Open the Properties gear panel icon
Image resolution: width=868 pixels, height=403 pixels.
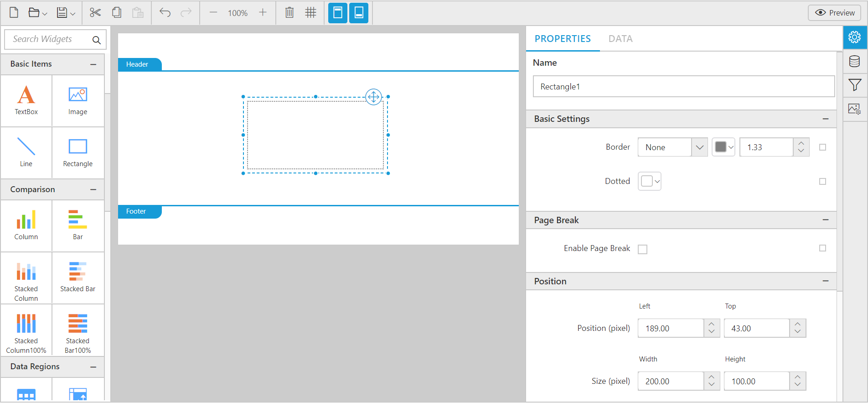point(855,37)
